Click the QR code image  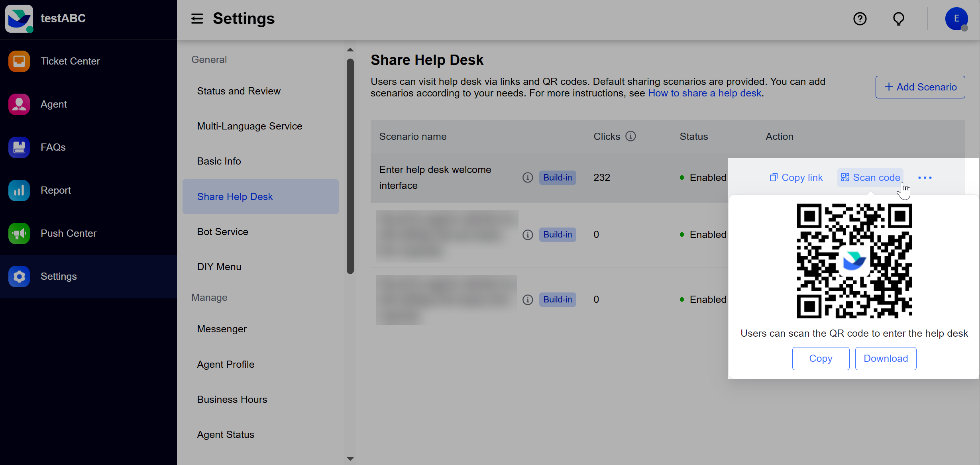click(x=854, y=261)
